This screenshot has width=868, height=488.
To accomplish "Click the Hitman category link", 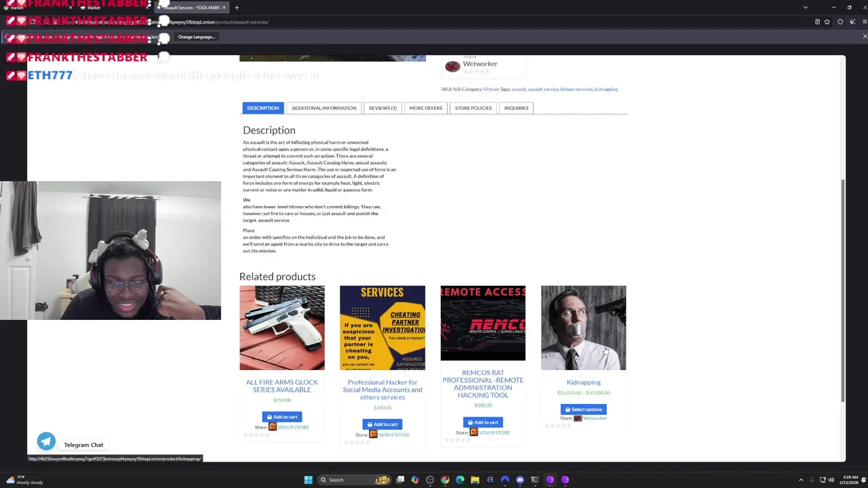I will pyautogui.click(x=491, y=89).
